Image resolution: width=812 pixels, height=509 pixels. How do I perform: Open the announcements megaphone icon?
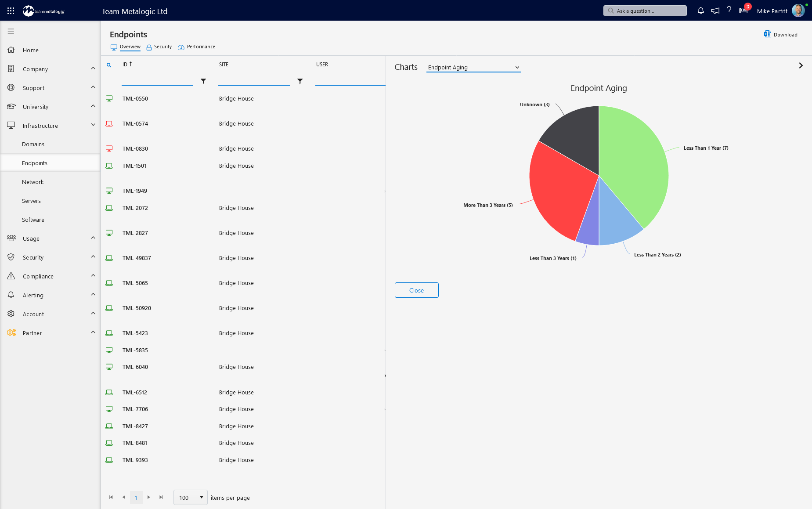click(715, 11)
